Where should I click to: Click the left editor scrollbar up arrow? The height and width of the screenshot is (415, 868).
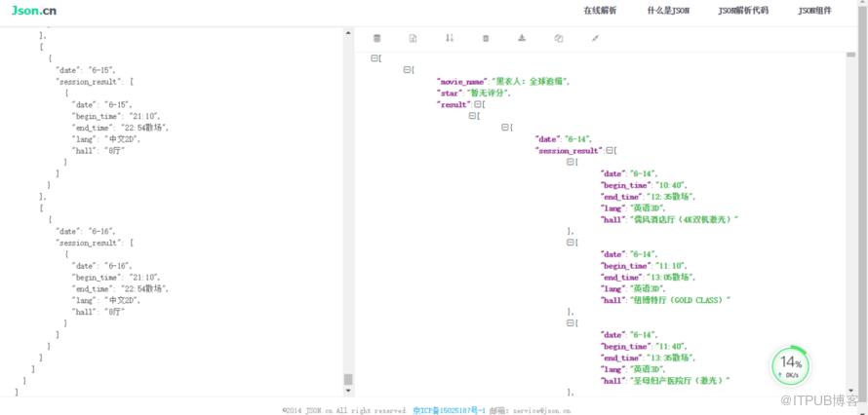347,33
